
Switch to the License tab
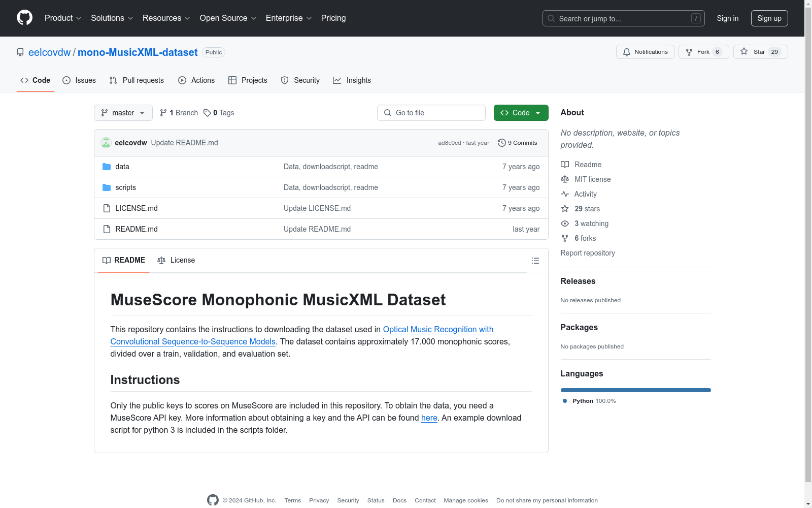click(x=176, y=260)
